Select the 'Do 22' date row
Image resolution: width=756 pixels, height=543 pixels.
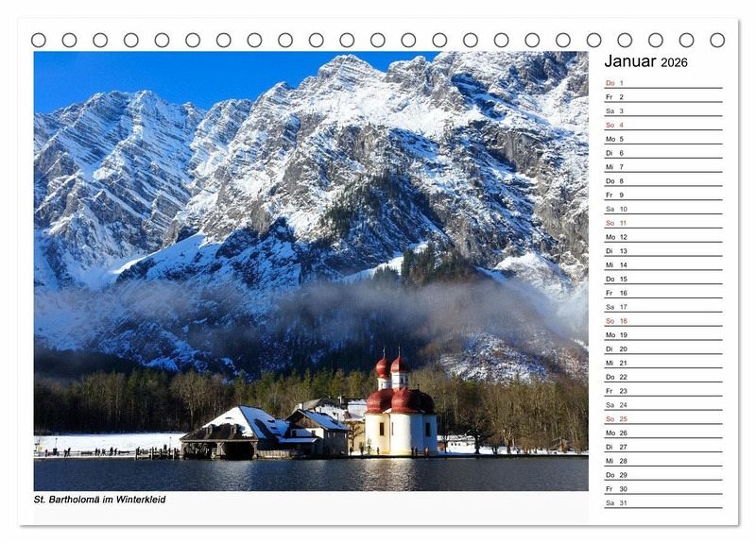coord(663,376)
